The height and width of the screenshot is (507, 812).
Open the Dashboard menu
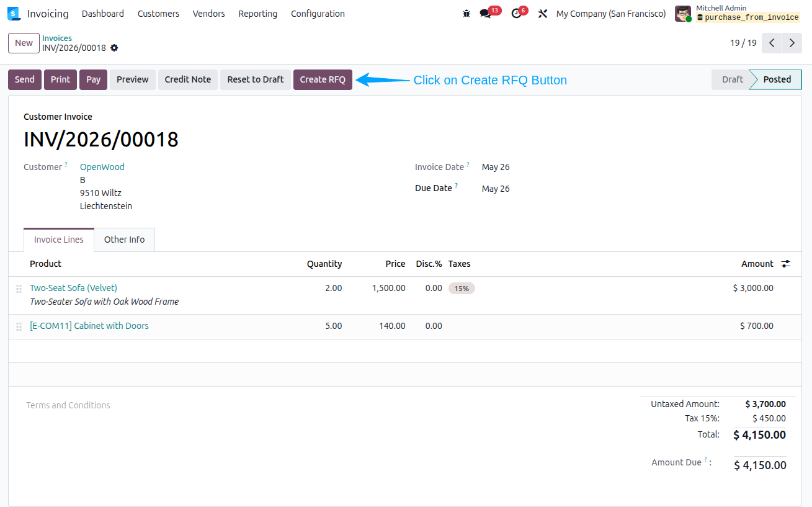tap(103, 14)
